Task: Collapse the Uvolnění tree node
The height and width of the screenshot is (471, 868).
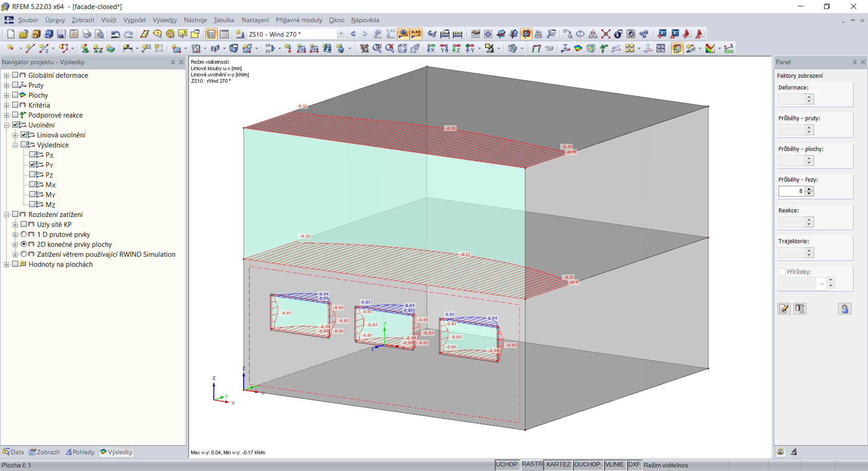Action: [x=6, y=125]
